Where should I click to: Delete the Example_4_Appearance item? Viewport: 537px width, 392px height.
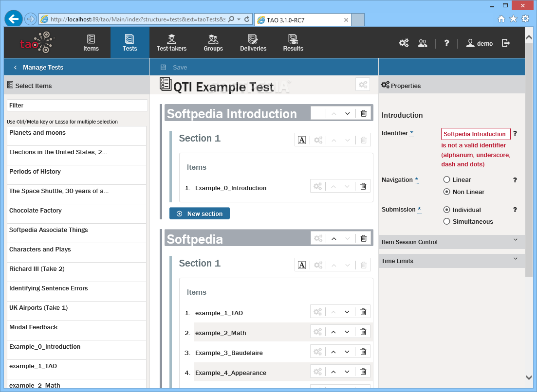point(363,372)
